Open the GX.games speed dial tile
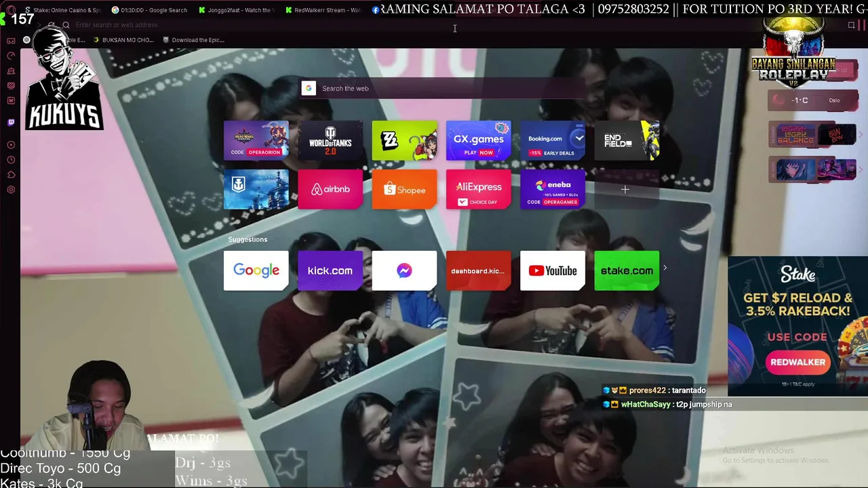The width and height of the screenshot is (868, 488). 478,140
